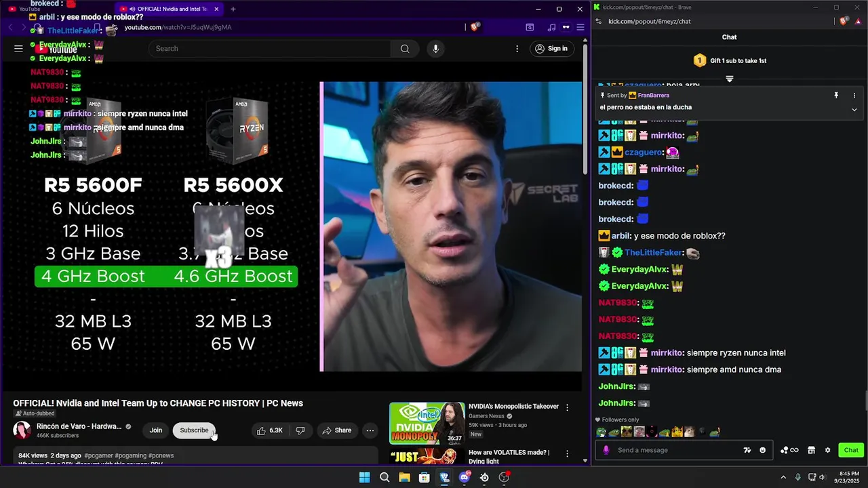The image size is (868, 488).
Task: Open a new tab with the plus button
Action: [233, 9]
